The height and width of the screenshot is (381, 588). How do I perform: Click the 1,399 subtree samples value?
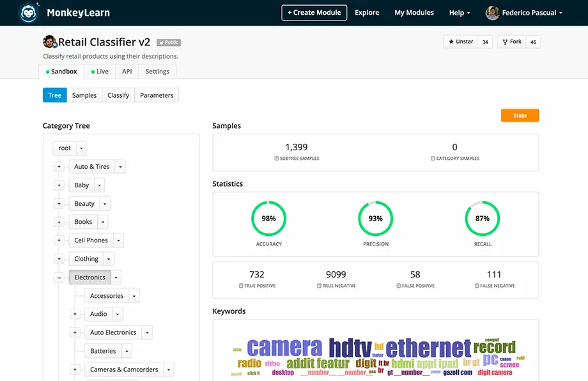coord(297,147)
